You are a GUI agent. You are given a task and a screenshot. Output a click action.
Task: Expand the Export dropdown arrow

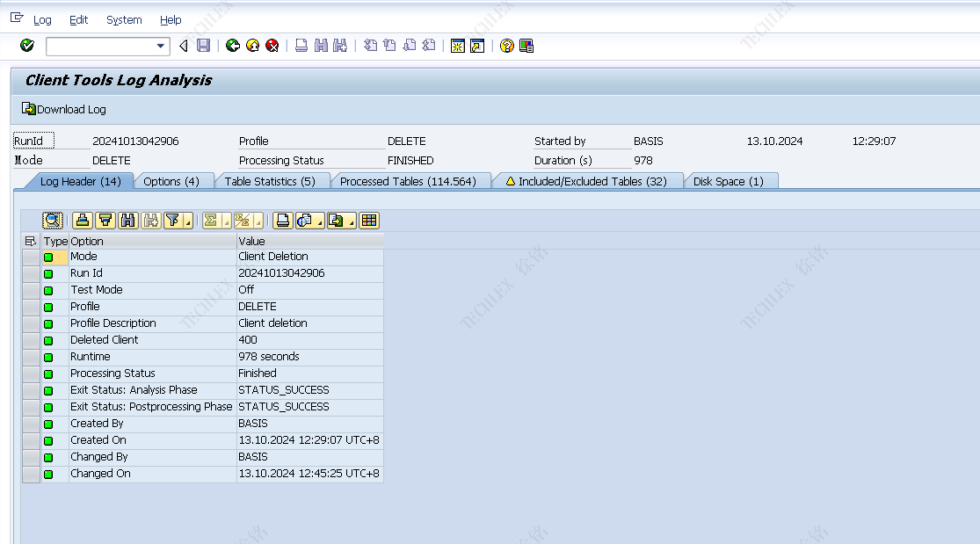351,221
